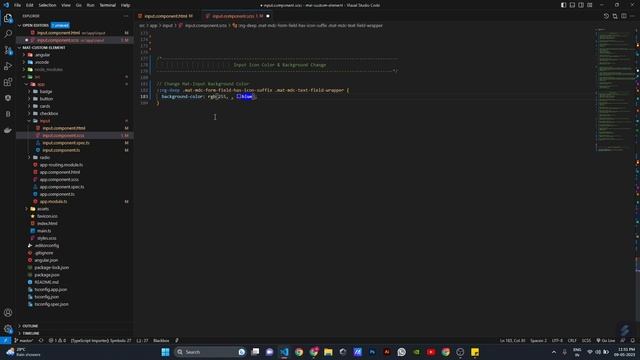The image size is (640, 360).
Task: Click the blue color swatch in background-color line
Action: (238, 97)
